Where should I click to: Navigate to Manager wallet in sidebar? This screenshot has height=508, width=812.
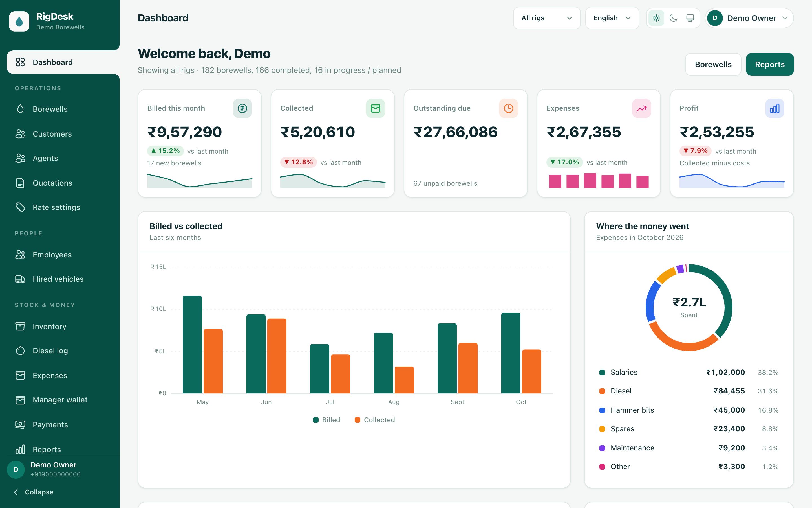point(63,400)
